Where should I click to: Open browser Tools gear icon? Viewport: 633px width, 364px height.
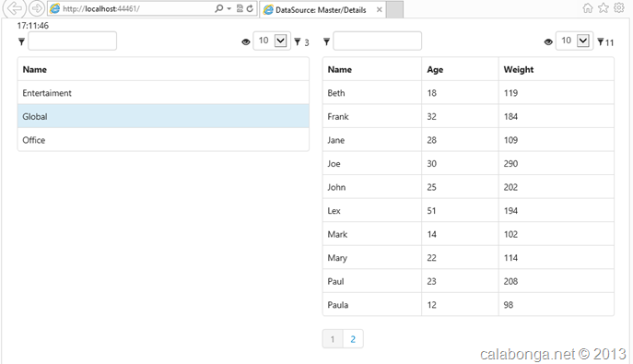click(x=619, y=8)
